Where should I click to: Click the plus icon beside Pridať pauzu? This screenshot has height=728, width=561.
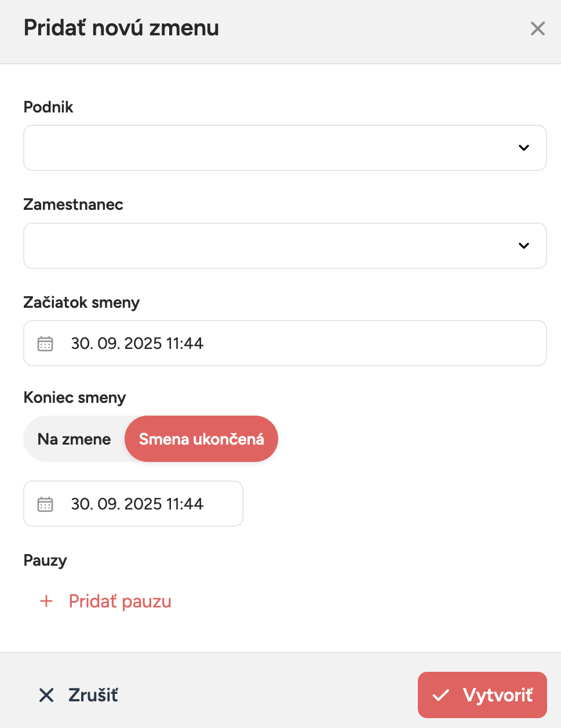pos(46,602)
